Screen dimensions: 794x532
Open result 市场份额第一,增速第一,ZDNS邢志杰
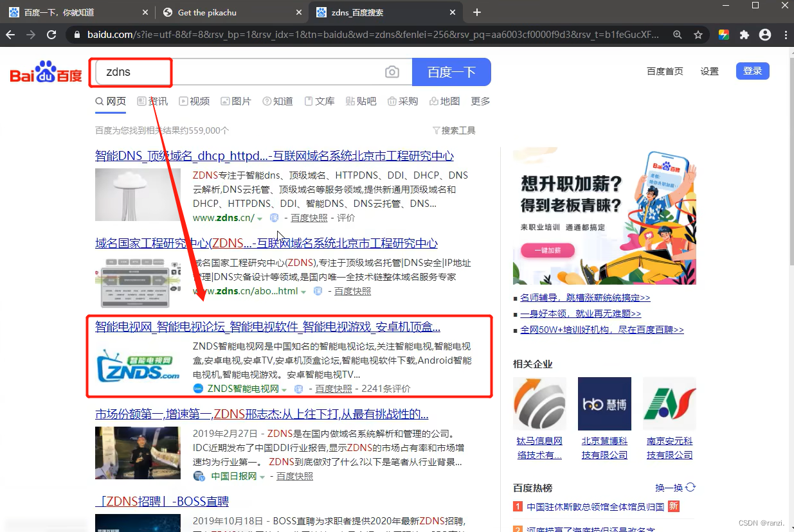point(262,414)
